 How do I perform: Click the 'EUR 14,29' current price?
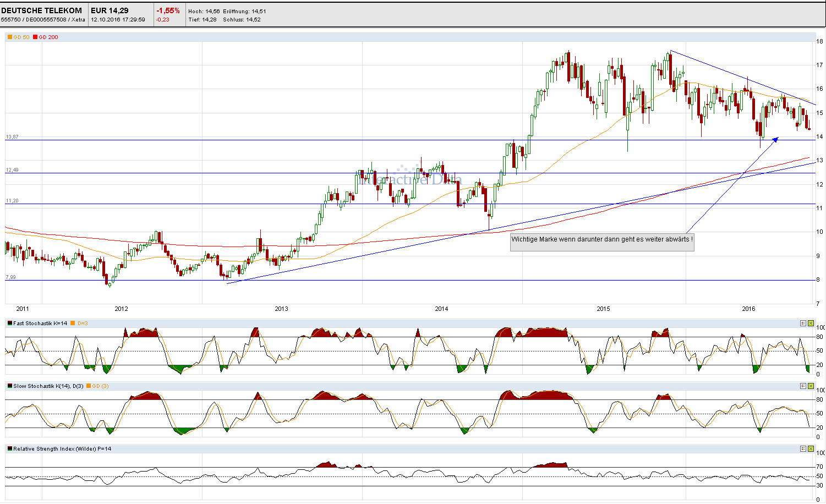[110, 10]
